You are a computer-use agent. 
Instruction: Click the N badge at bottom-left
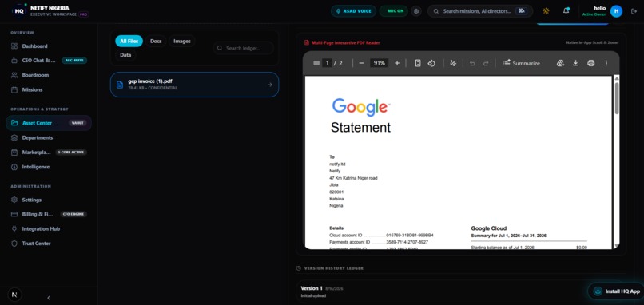click(x=15, y=295)
